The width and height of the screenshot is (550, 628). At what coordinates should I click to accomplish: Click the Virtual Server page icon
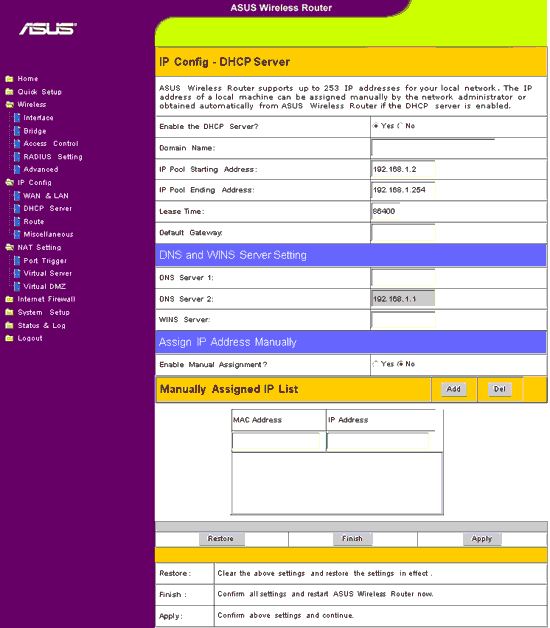(17, 273)
